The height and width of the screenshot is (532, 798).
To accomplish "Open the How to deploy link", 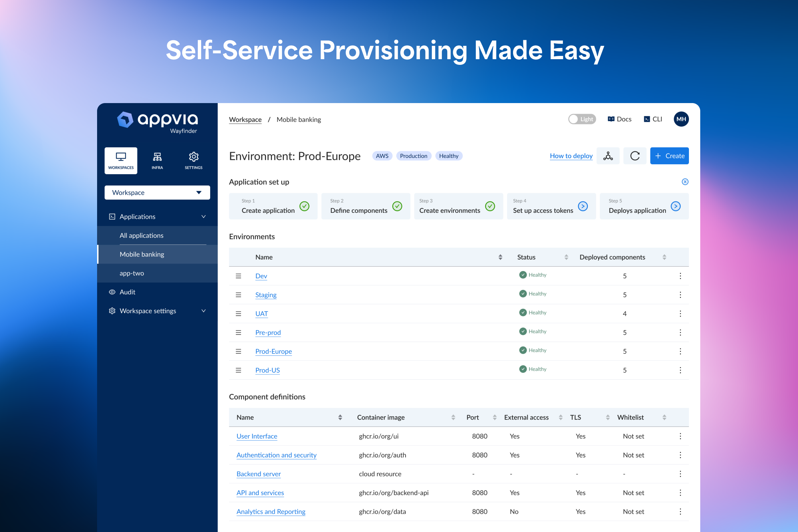I will point(571,156).
